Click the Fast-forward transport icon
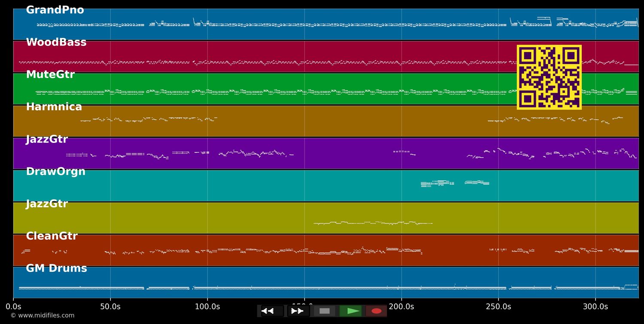The image size is (644, 324). (297, 311)
